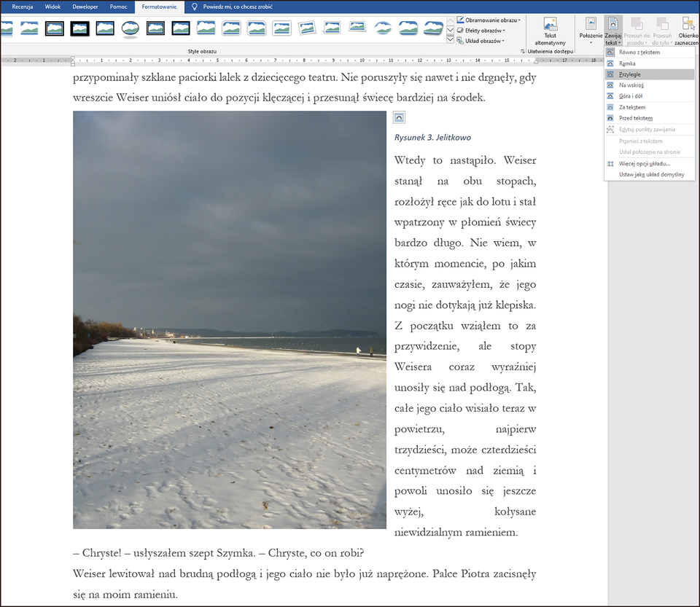
Task: Place the image Przed tekstem
Action: coord(635,118)
